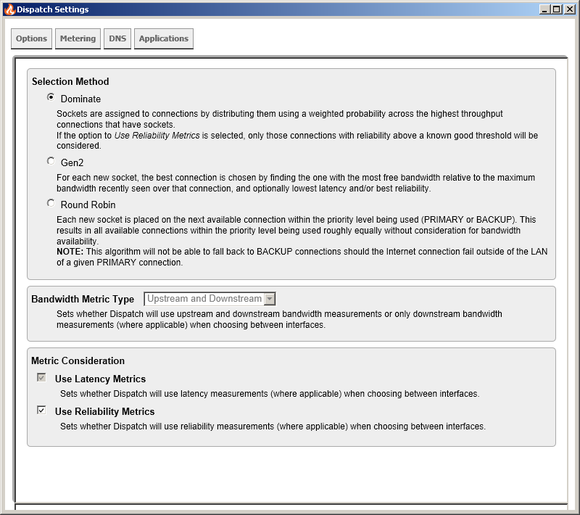Choose the Round Robin radio button
Screen dimensions: 580x515
[51, 203]
